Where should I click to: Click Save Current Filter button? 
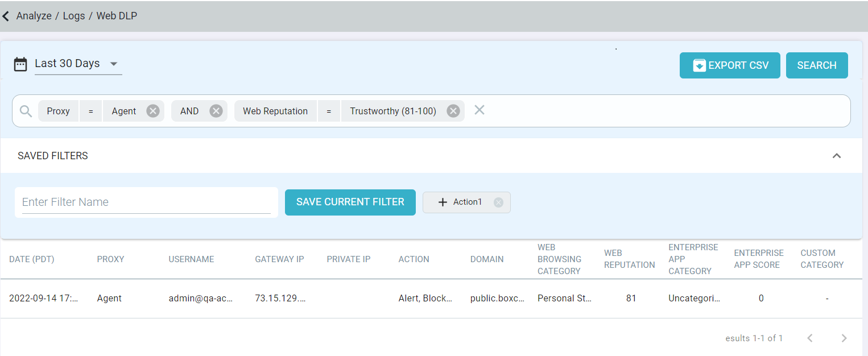pos(350,202)
